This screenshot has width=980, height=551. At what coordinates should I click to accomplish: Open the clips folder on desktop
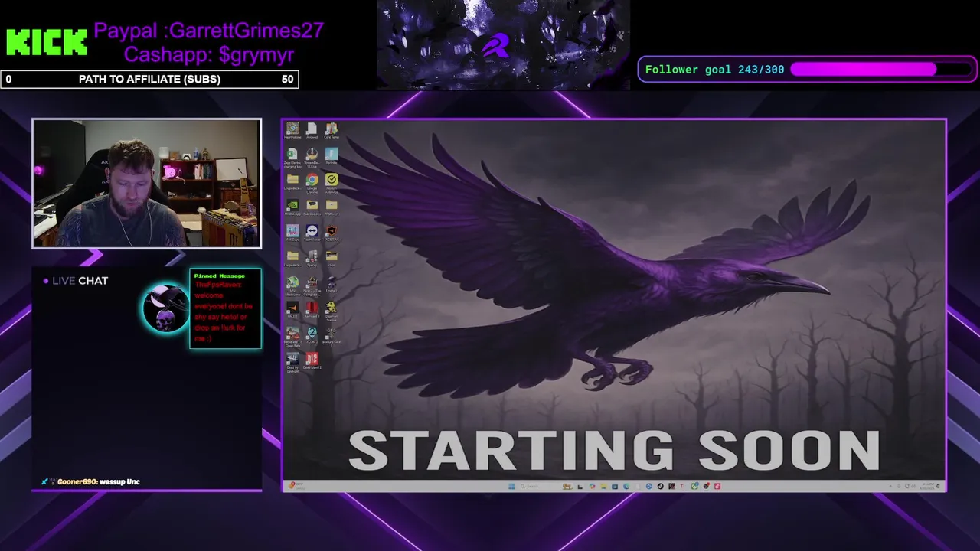(x=332, y=258)
